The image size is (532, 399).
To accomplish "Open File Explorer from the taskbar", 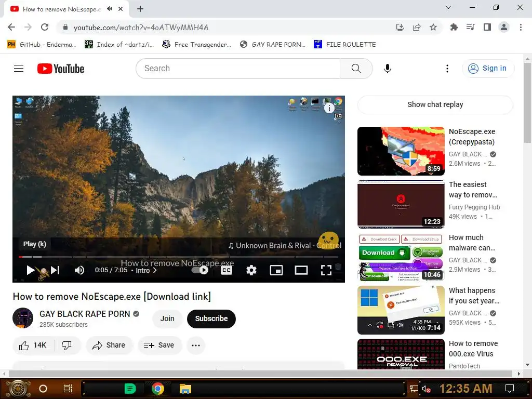I will click(185, 389).
